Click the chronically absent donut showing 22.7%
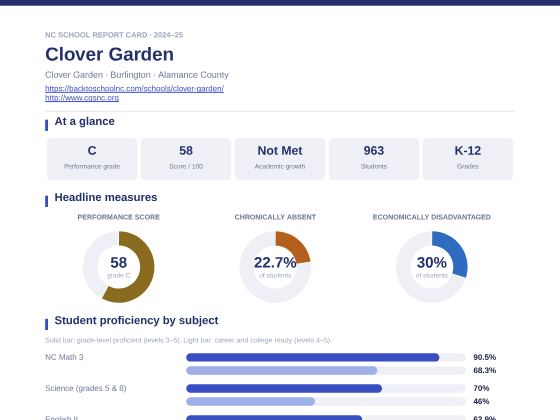The image size is (560, 420). (x=275, y=267)
